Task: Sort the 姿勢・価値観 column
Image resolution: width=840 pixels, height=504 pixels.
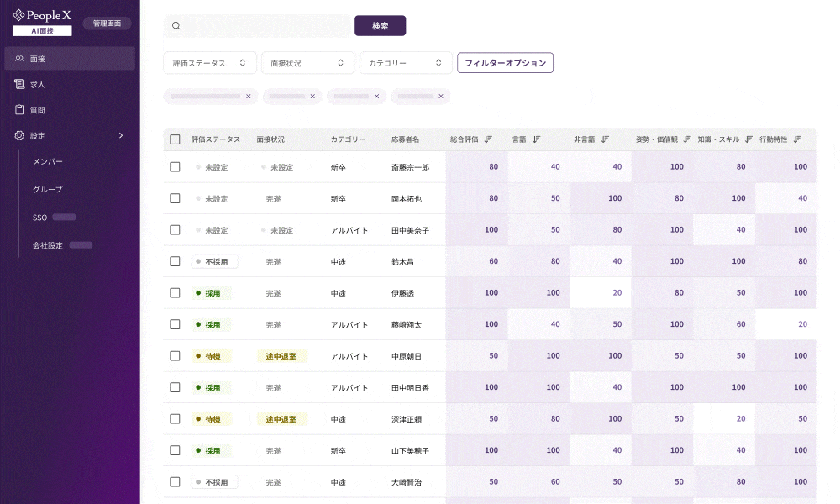Action: [x=686, y=139]
